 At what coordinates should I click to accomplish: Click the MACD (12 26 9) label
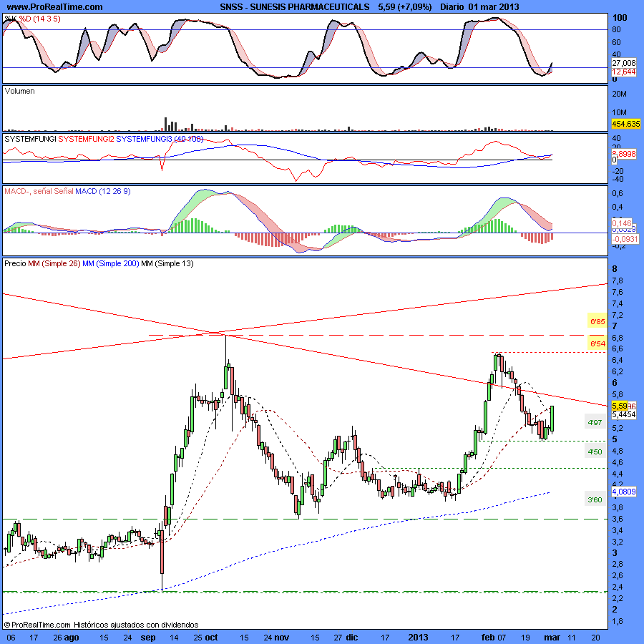[x=102, y=191]
